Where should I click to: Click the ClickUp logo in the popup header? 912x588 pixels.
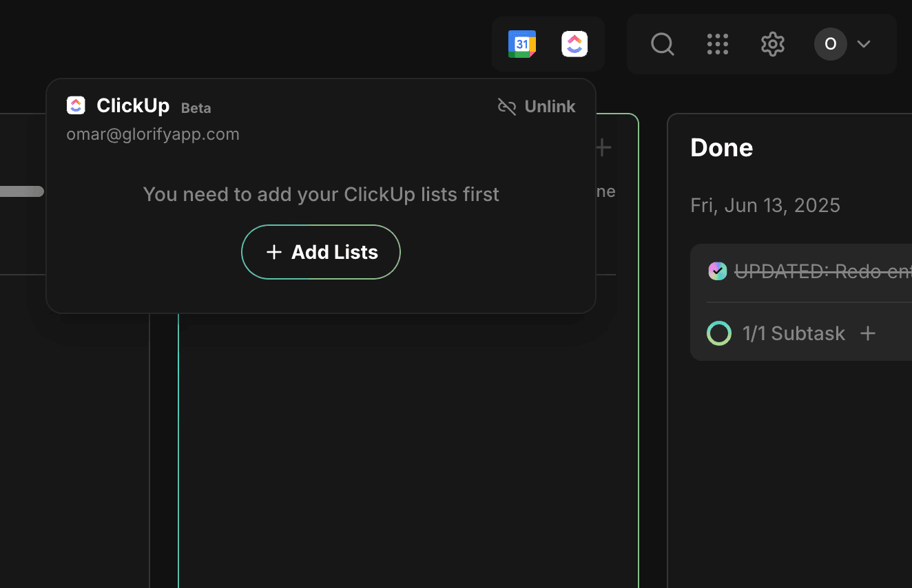[x=76, y=105]
